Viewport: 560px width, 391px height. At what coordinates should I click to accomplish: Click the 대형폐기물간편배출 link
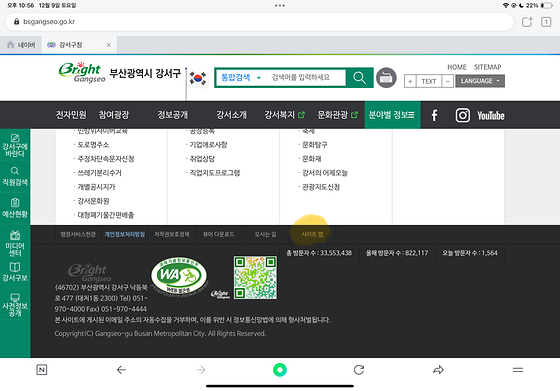[x=106, y=215]
